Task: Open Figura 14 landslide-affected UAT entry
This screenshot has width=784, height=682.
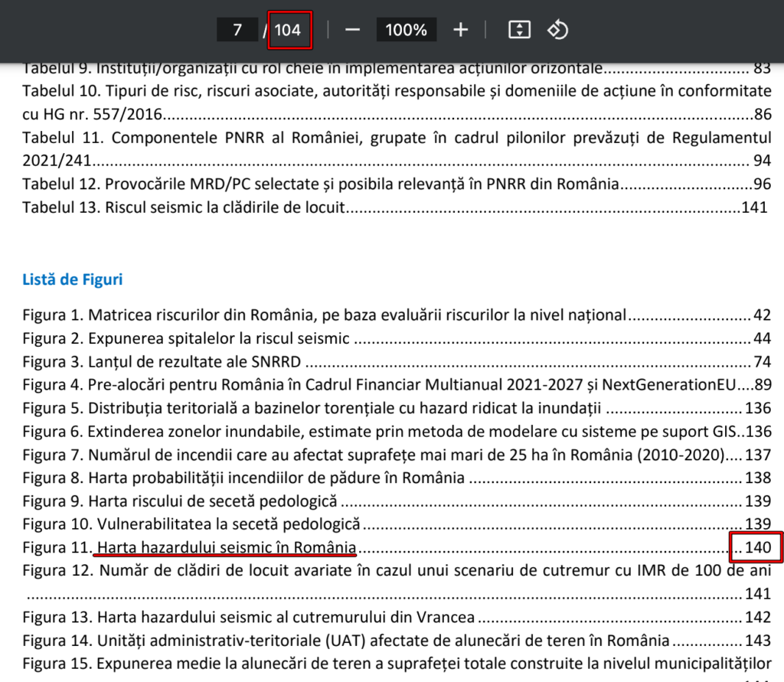Action: 346,641
